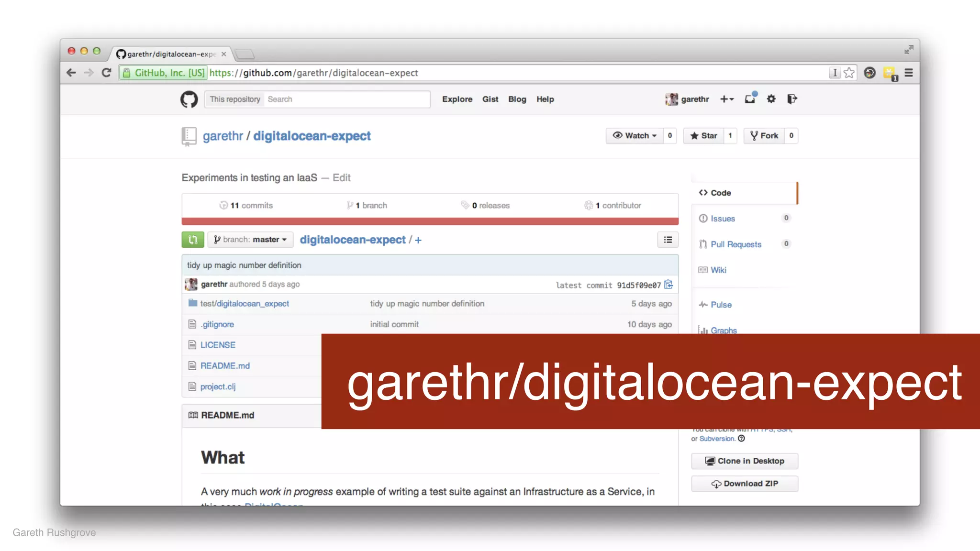980x551 pixels.
Task: Open the file list view icon
Action: [668, 240]
